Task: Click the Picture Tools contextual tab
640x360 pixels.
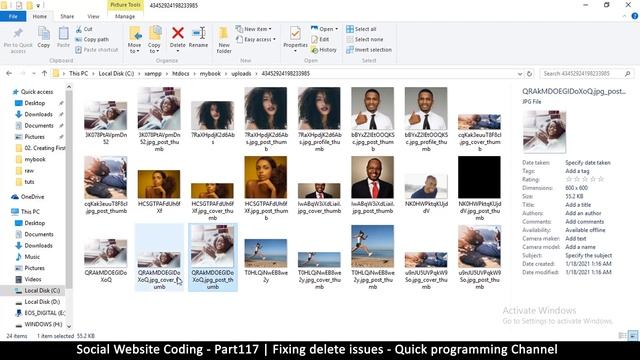Action: pyautogui.click(x=125, y=5)
